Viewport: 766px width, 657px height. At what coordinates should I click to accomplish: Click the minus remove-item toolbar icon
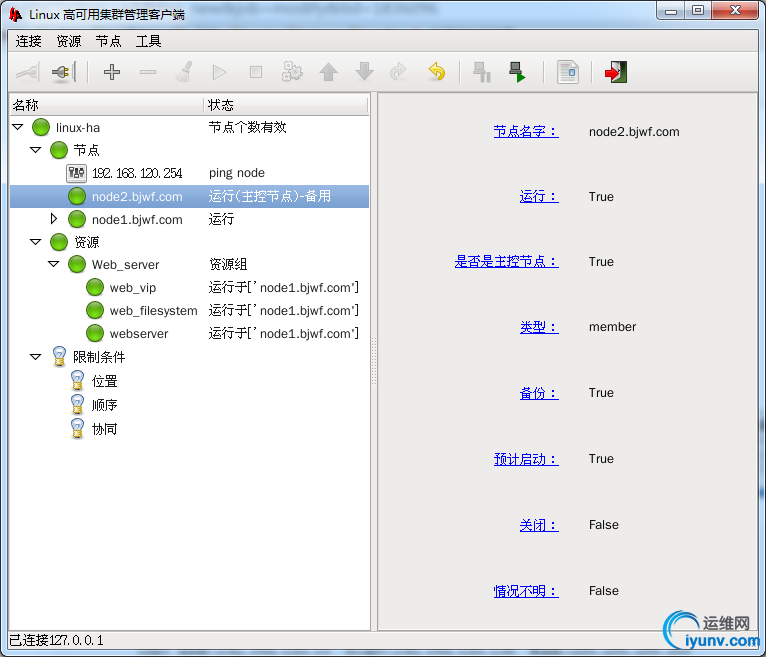(x=148, y=72)
